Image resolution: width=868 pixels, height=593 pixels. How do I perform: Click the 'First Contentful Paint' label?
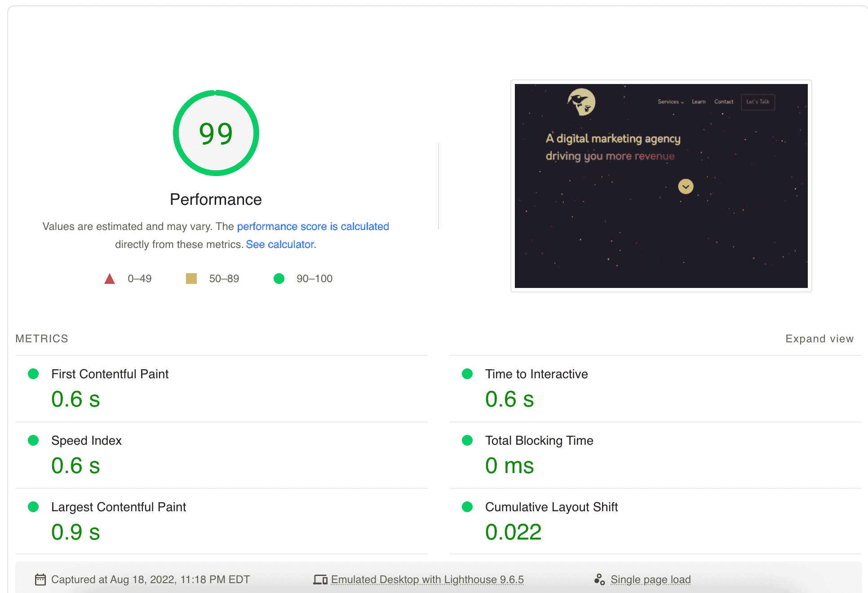coord(110,374)
